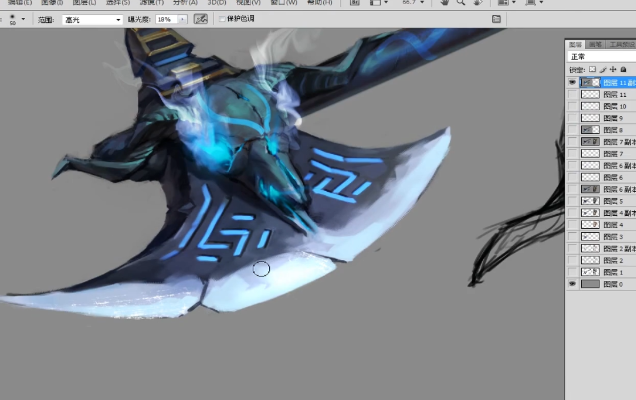This screenshot has height=400, width=636.
Task: Toggle the 保护色调 checkbox
Action: (222, 19)
